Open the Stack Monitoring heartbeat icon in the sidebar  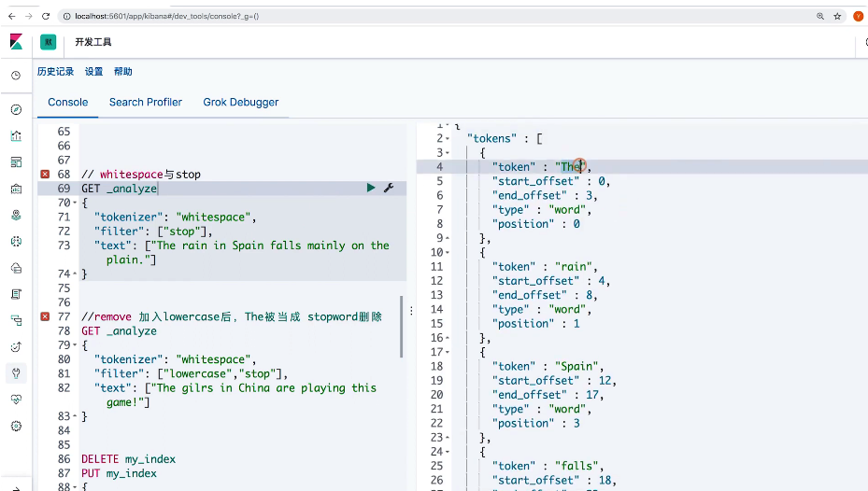16,399
